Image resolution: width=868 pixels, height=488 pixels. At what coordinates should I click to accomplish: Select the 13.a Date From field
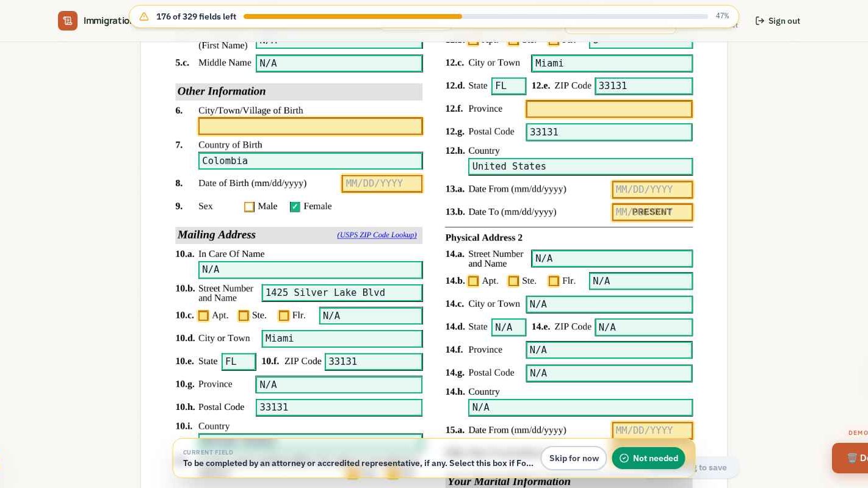(653, 190)
